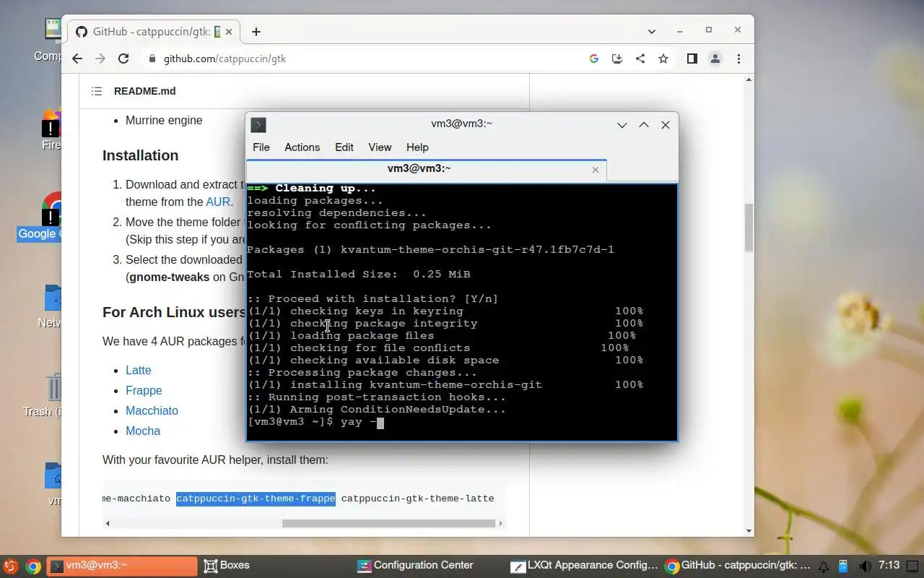The width and height of the screenshot is (924, 578).
Task: Maximize the terminal window with up chevron
Action: (644, 125)
